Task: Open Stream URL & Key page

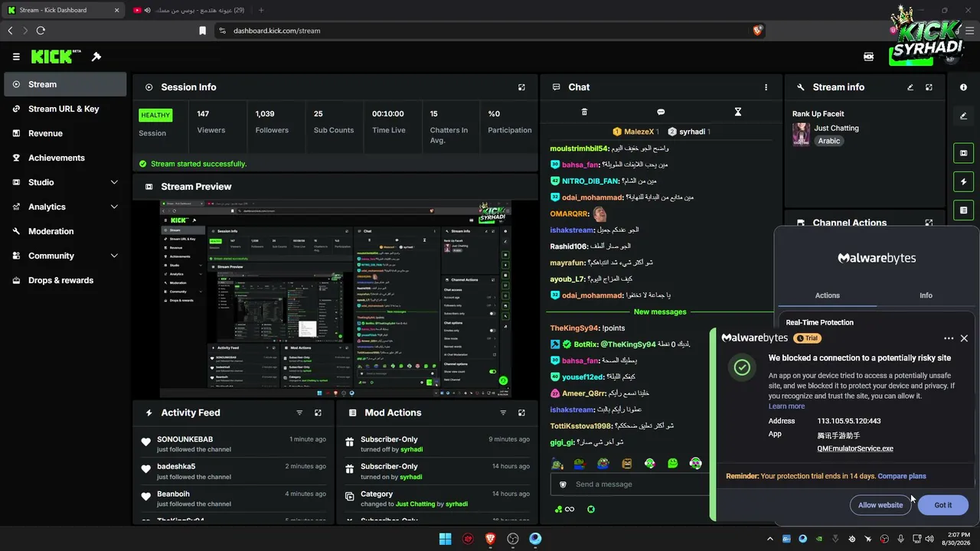Action: tap(65, 109)
